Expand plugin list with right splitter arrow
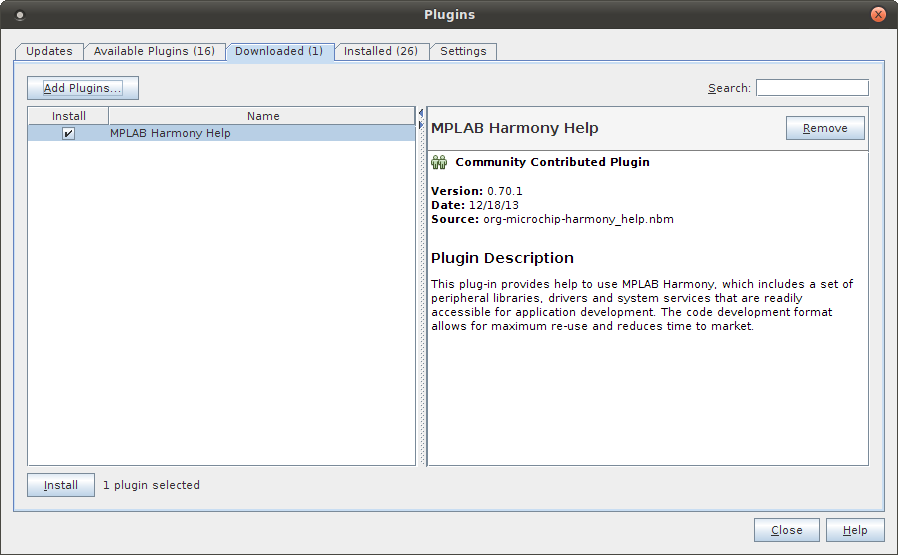The image size is (898, 555). pos(421,125)
